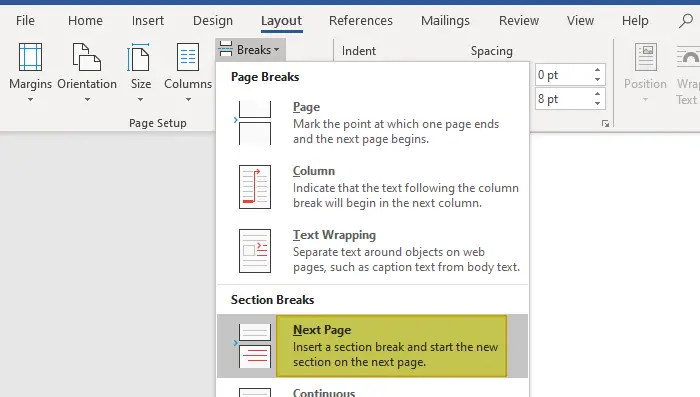Click the Column break thumbnail icon
700x397 pixels.
point(254,187)
